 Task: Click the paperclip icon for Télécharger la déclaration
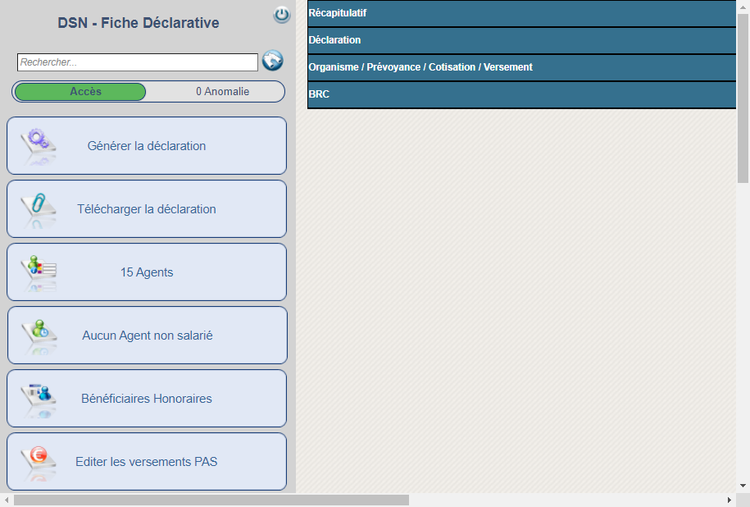tap(41, 206)
